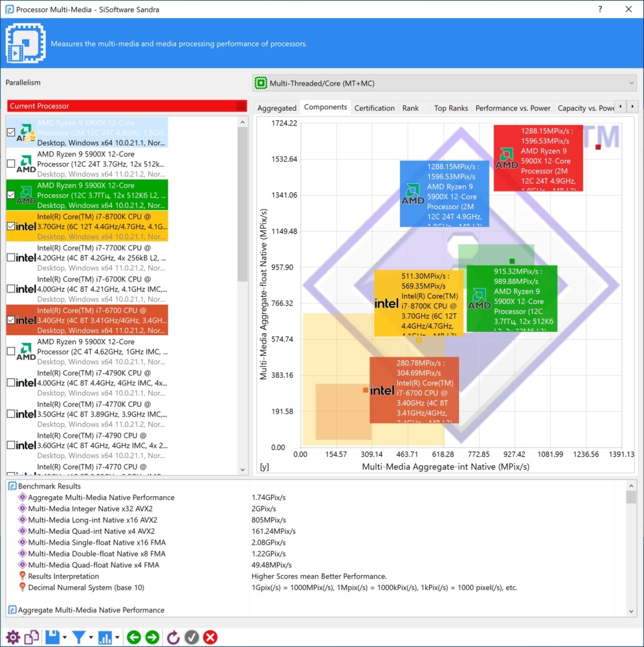644x647 pixels.
Task: Click the Results Interpretation lightbulb icon
Action: 22,576
